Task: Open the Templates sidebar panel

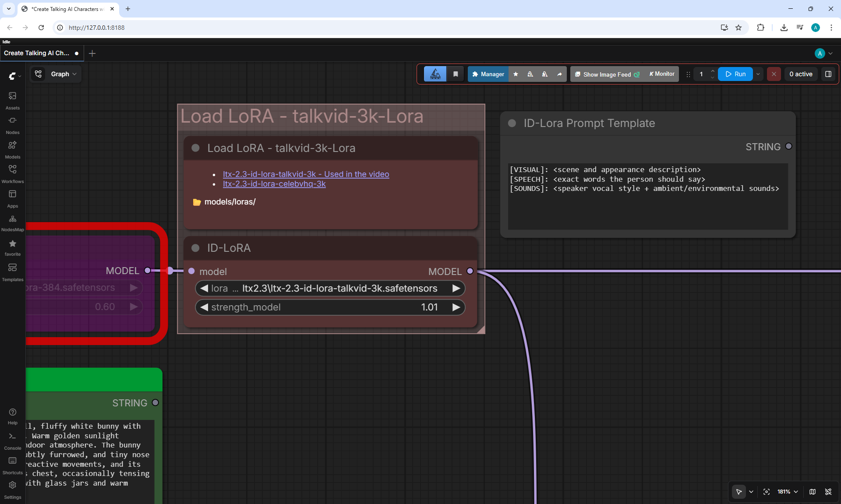Action: 12,272
